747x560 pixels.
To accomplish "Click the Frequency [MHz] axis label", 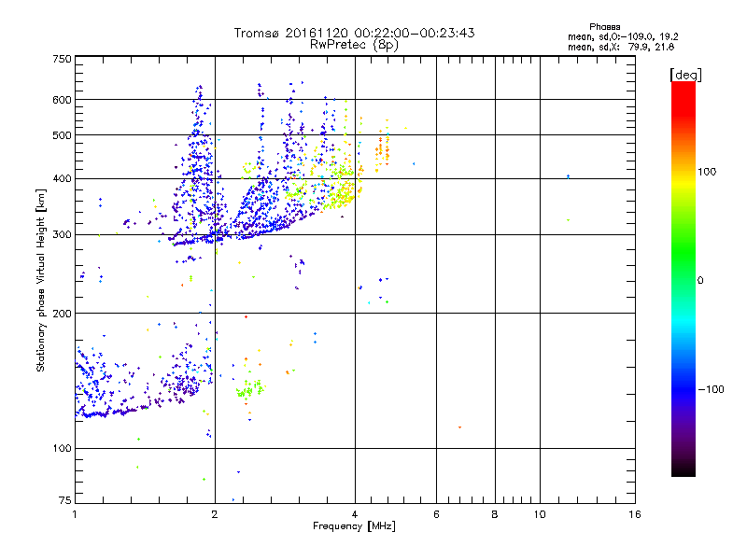I will (354, 526).
